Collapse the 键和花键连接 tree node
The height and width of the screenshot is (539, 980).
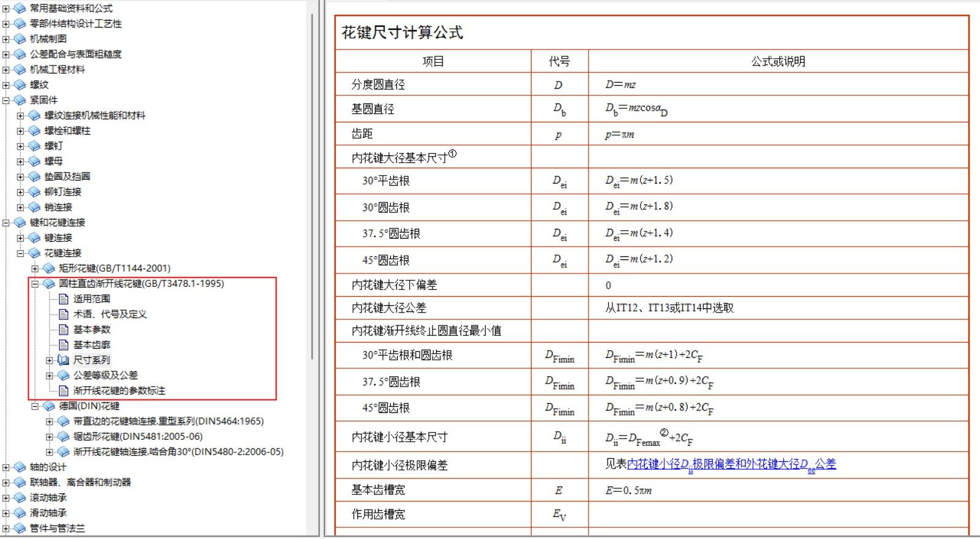coord(6,223)
